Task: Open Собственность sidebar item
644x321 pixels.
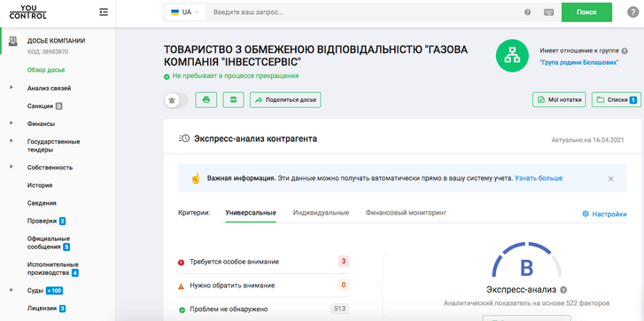Action: point(50,168)
